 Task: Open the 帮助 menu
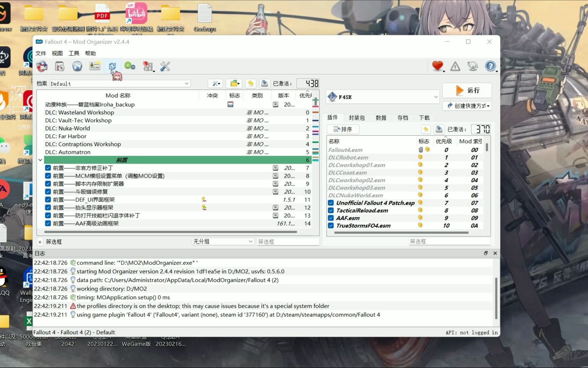pos(91,53)
